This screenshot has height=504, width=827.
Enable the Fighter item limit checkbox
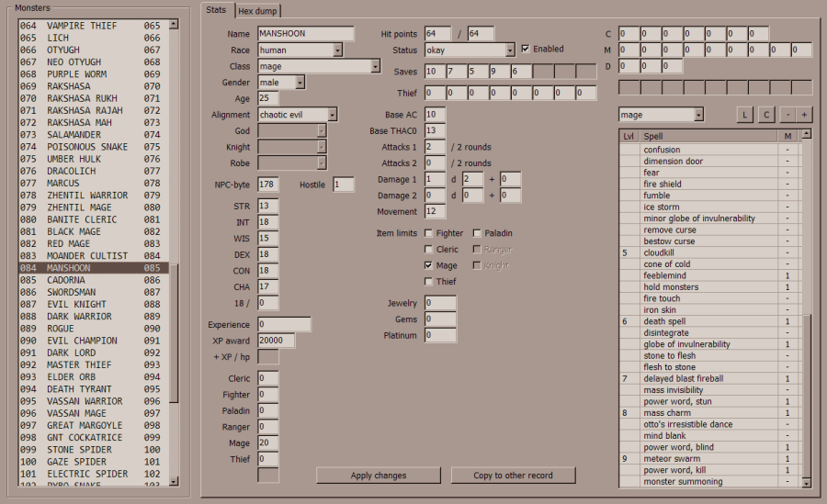[428, 233]
